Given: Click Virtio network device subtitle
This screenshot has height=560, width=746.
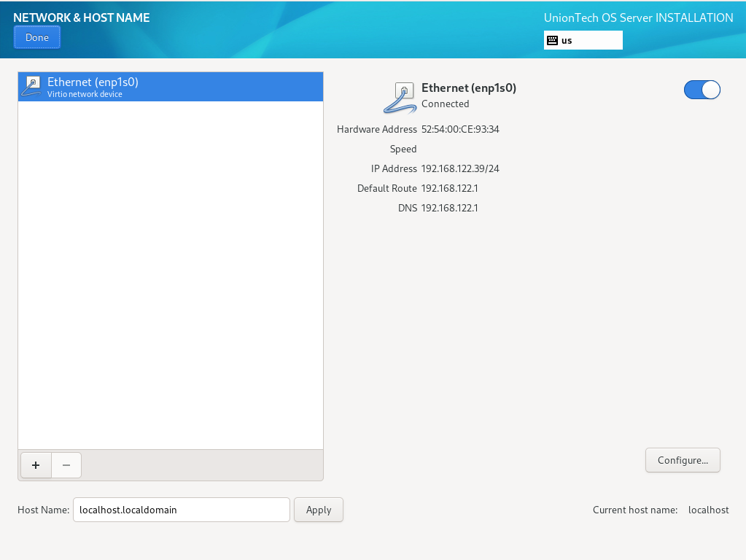Looking at the screenshot, I should 85,94.
